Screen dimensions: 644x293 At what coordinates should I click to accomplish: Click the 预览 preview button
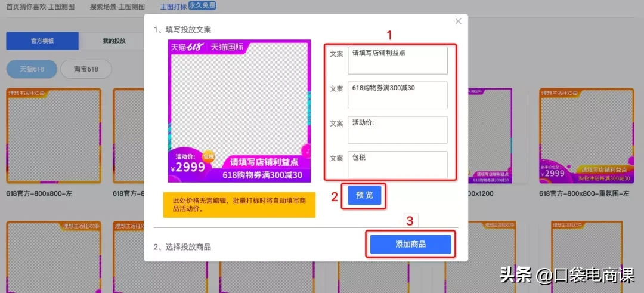coord(364,196)
